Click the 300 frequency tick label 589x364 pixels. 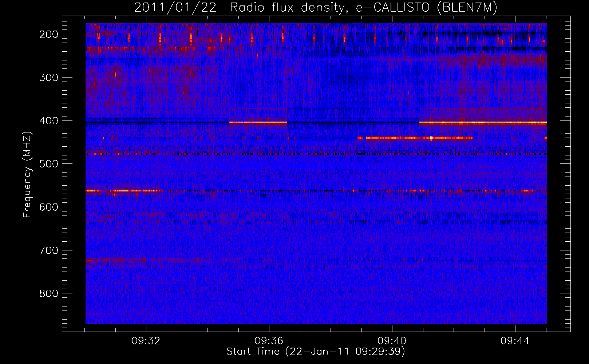49,78
